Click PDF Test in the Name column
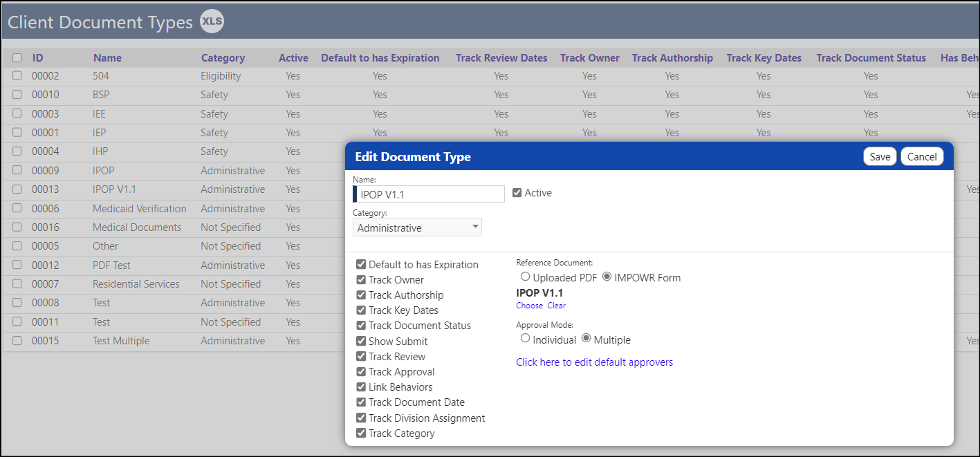This screenshot has width=980, height=457. click(x=111, y=265)
